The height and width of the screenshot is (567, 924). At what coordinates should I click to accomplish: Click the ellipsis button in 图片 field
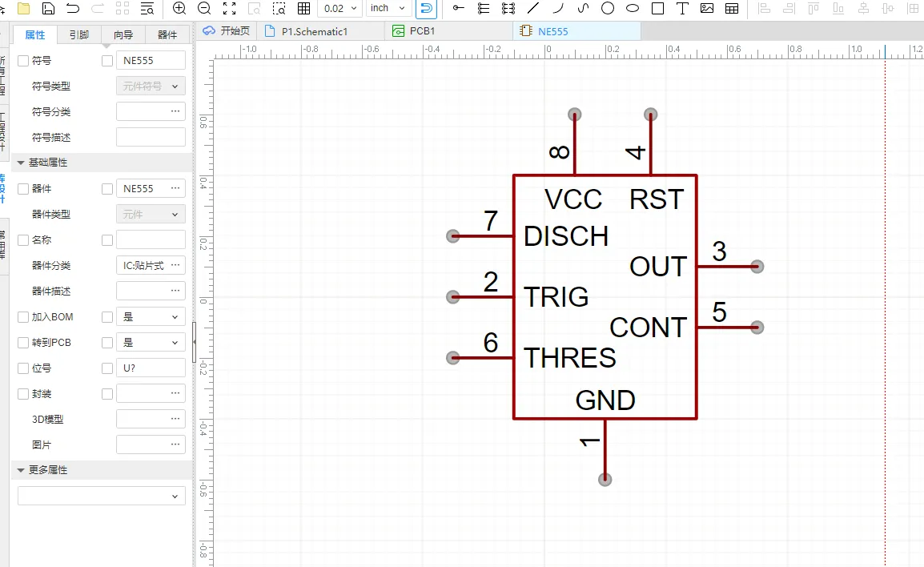point(175,445)
